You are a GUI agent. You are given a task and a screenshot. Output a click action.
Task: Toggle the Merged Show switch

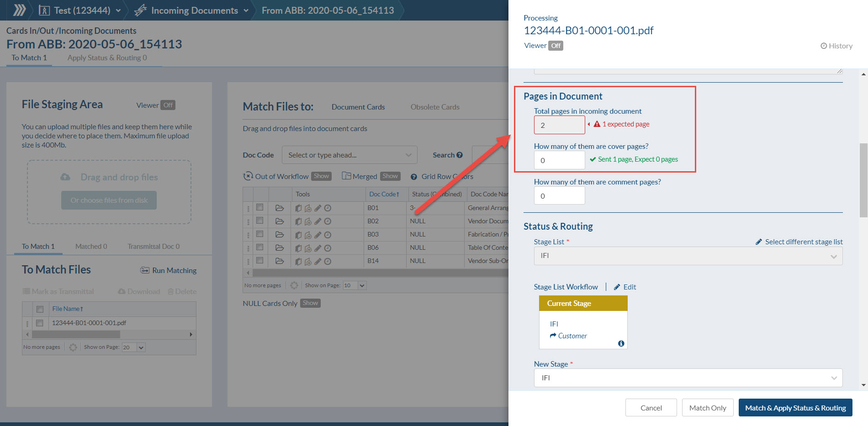click(x=390, y=176)
